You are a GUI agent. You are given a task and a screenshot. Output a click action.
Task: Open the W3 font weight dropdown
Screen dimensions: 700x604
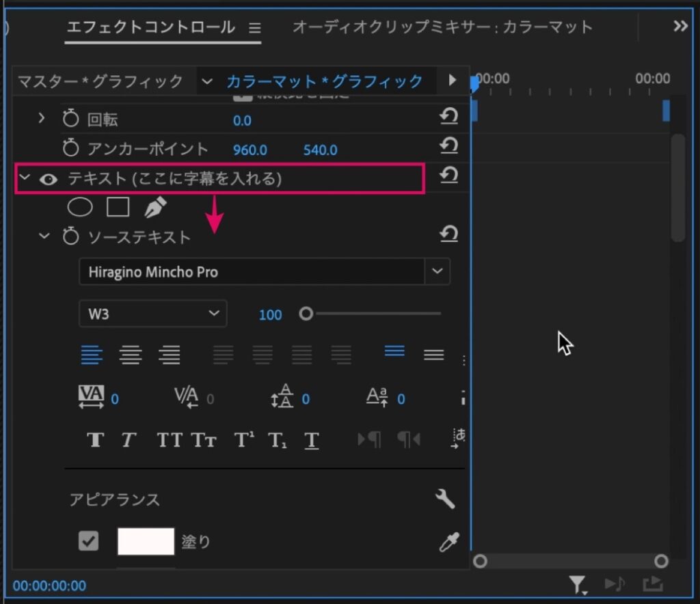coord(152,314)
